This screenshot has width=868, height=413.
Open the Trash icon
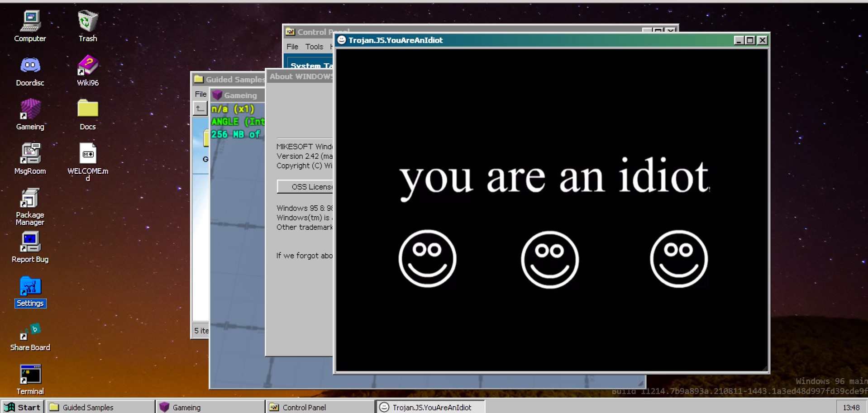coord(87,22)
